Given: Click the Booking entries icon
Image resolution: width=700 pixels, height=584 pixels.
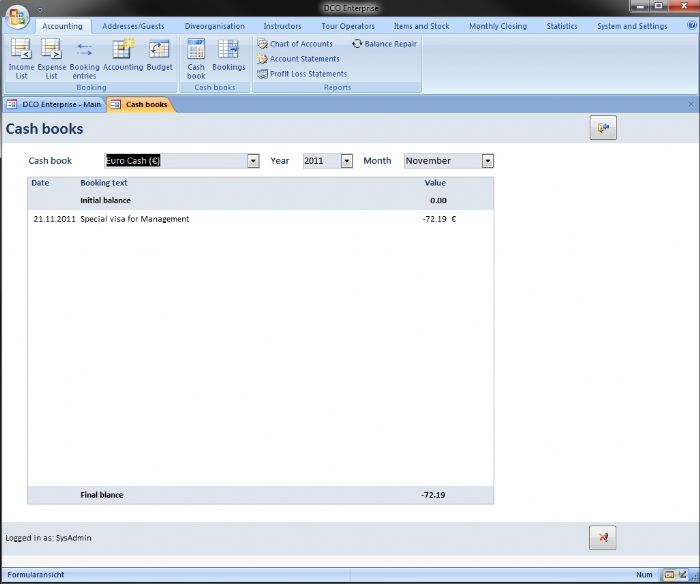Looking at the screenshot, I should coord(84,58).
